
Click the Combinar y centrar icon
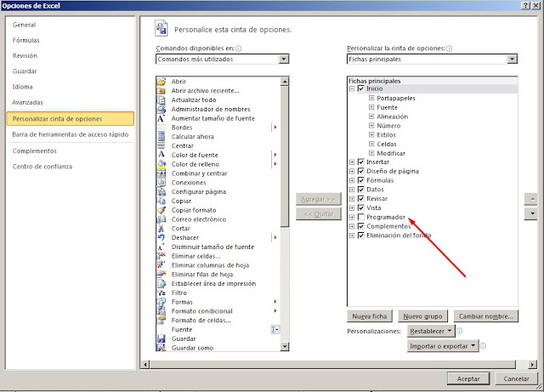point(161,173)
